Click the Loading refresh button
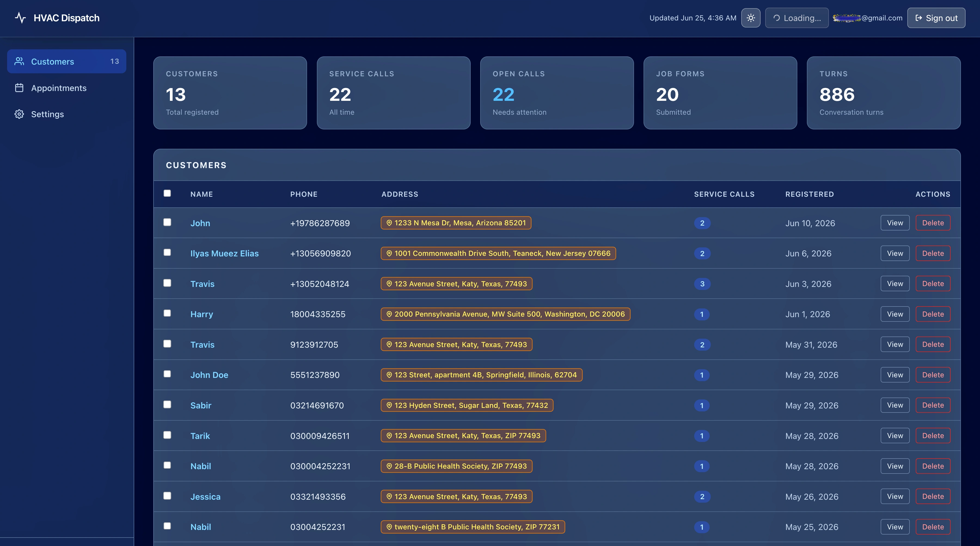The image size is (980, 546). pos(797,18)
